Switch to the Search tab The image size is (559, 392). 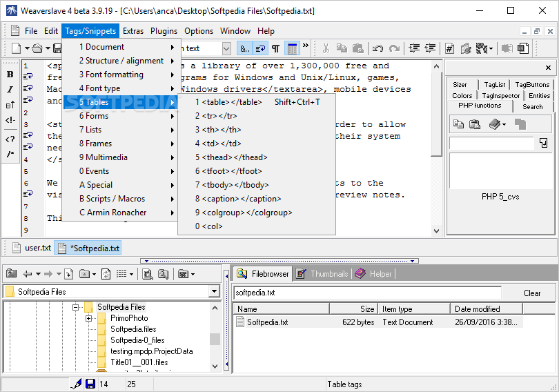click(533, 106)
